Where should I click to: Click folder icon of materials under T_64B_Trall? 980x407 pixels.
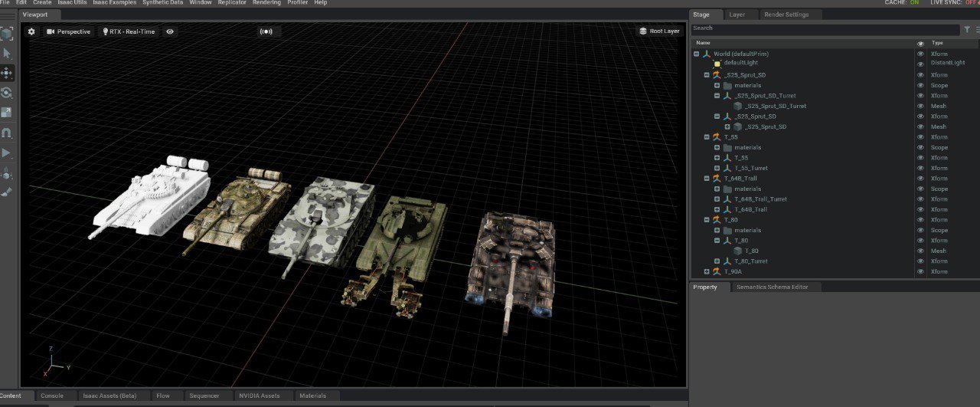[x=727, y=189]
